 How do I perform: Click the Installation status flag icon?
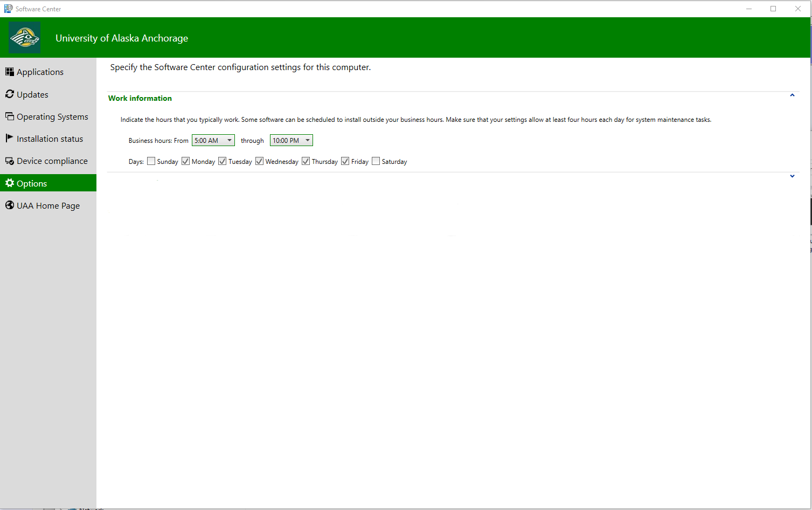click(9, 138)
